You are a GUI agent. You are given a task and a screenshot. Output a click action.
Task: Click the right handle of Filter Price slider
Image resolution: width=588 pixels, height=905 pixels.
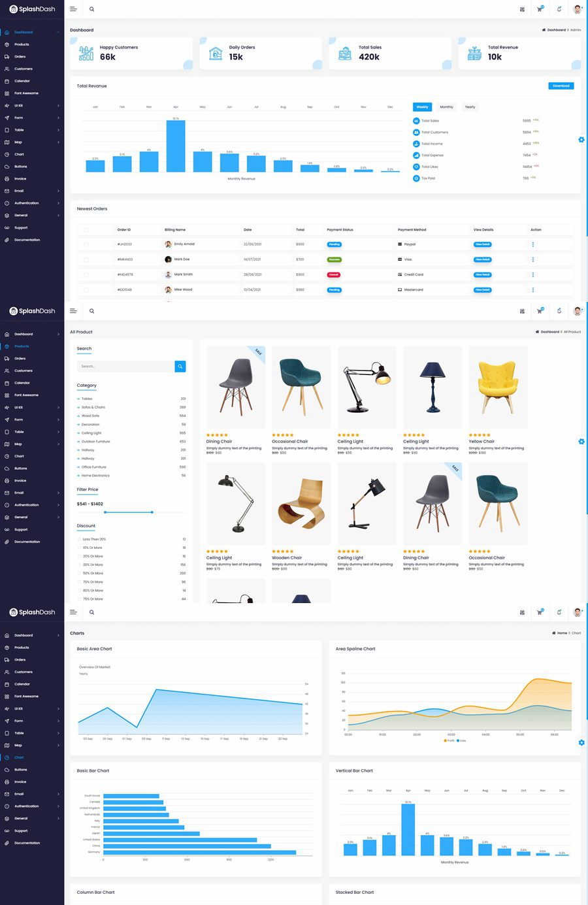(x=152, y=512)
